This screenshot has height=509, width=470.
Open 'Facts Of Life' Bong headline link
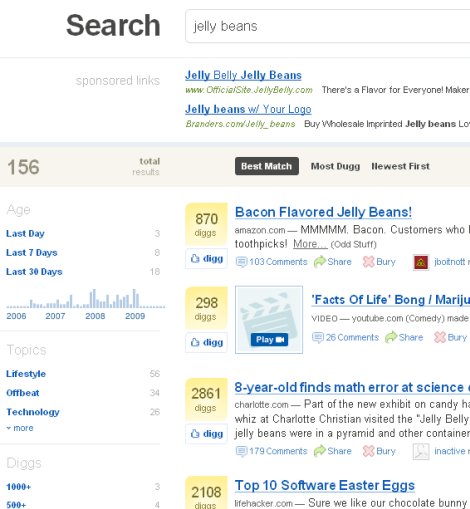(390, 300)
